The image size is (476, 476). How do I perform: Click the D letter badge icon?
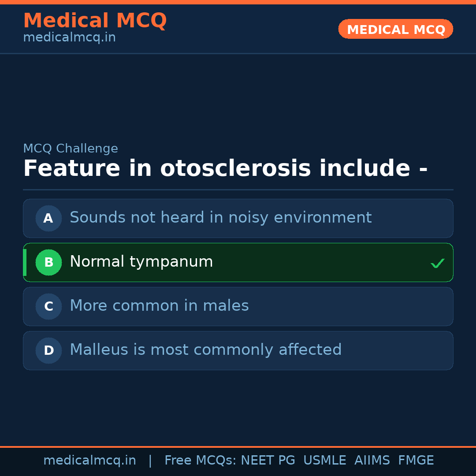48,350
